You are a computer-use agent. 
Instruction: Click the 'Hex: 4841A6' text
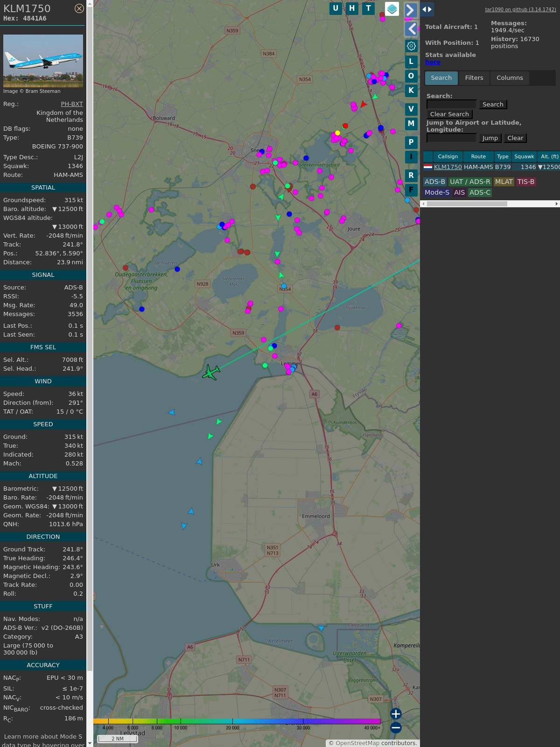tap(25, 19)
